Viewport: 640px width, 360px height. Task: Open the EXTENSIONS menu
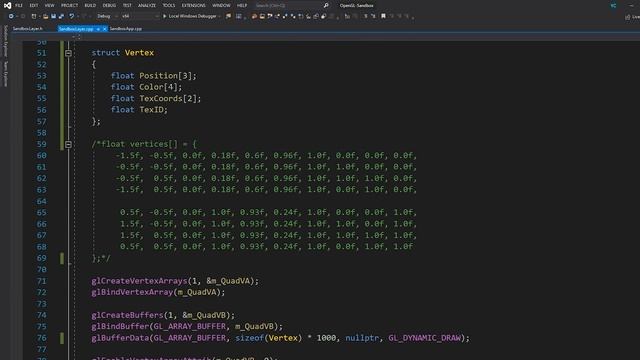193,6
